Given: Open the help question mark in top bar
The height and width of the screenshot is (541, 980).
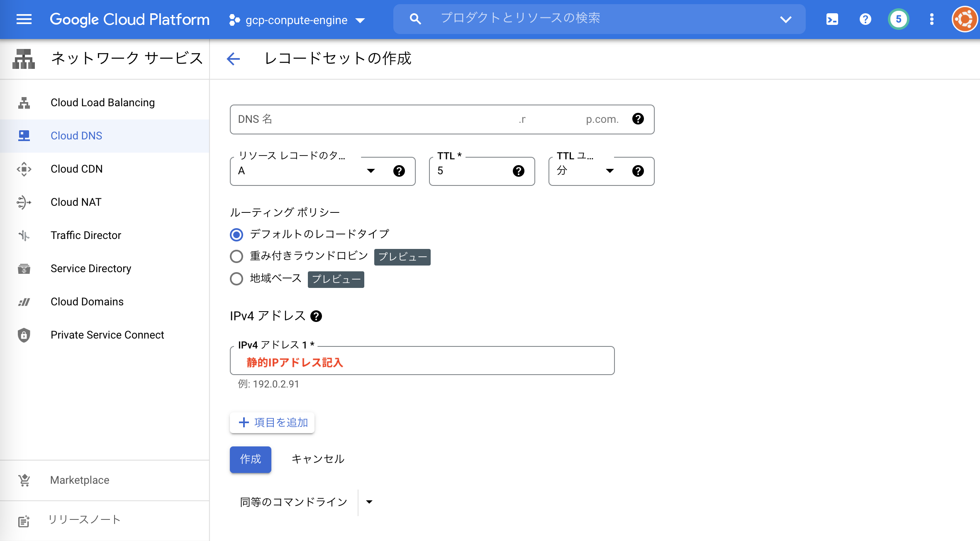Looking at the screenshot, I should (865, 19).
